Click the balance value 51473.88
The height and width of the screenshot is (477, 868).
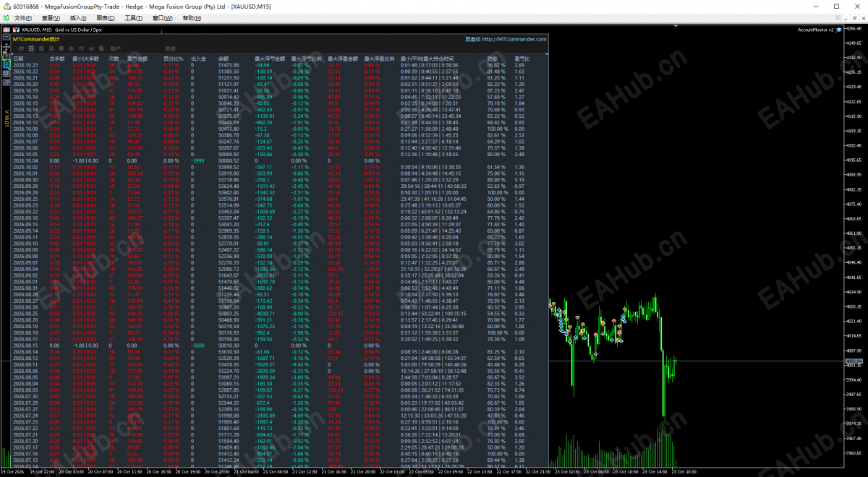(228, 65)
